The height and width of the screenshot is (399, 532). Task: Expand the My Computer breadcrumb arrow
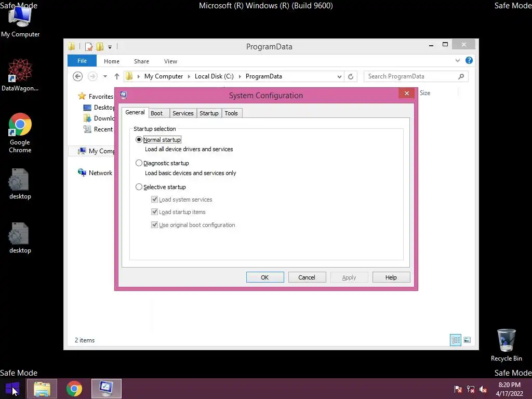coord(189,77)
